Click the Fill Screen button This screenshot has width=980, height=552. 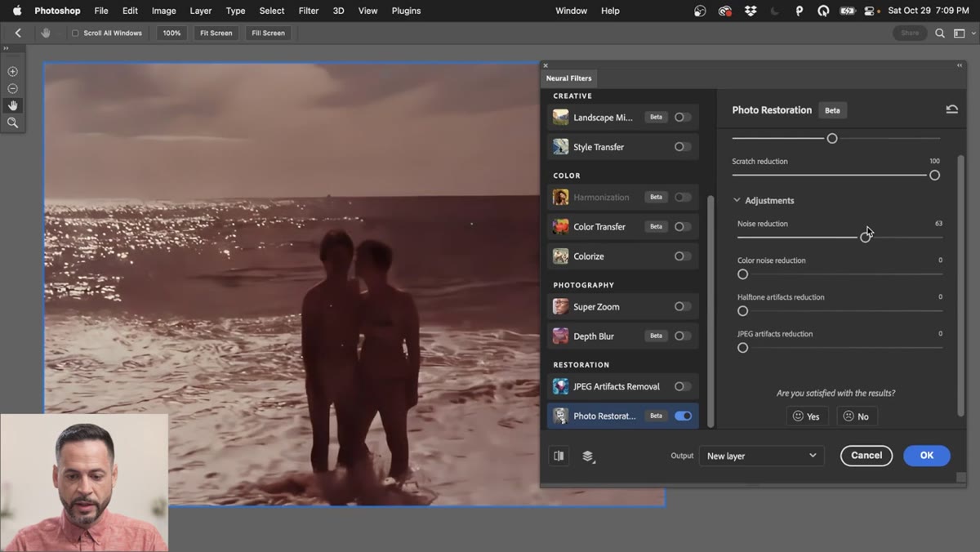(269, 33)
